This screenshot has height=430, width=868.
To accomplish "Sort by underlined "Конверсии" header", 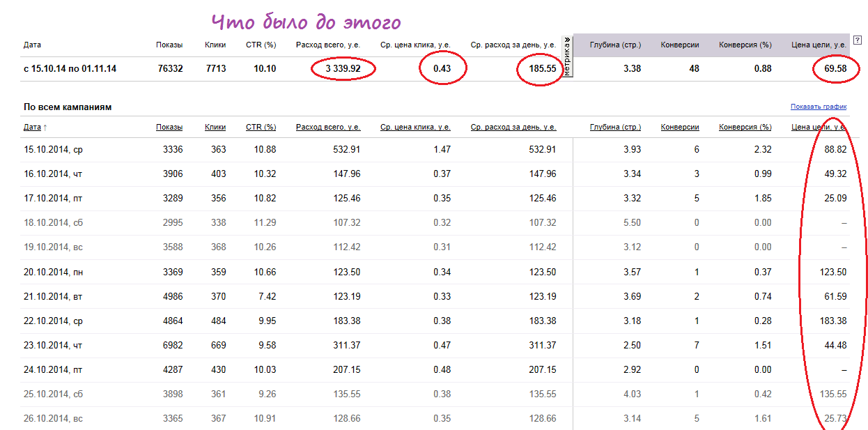I will (680, 128).
